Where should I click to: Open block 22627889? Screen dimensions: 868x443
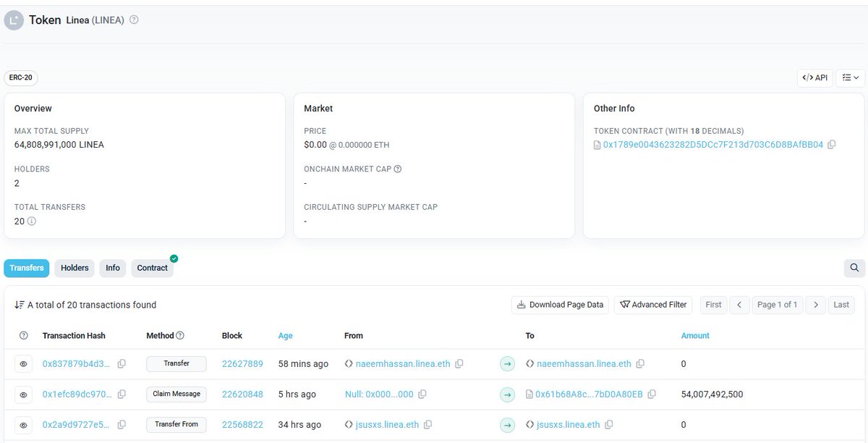tap(242, 364)
